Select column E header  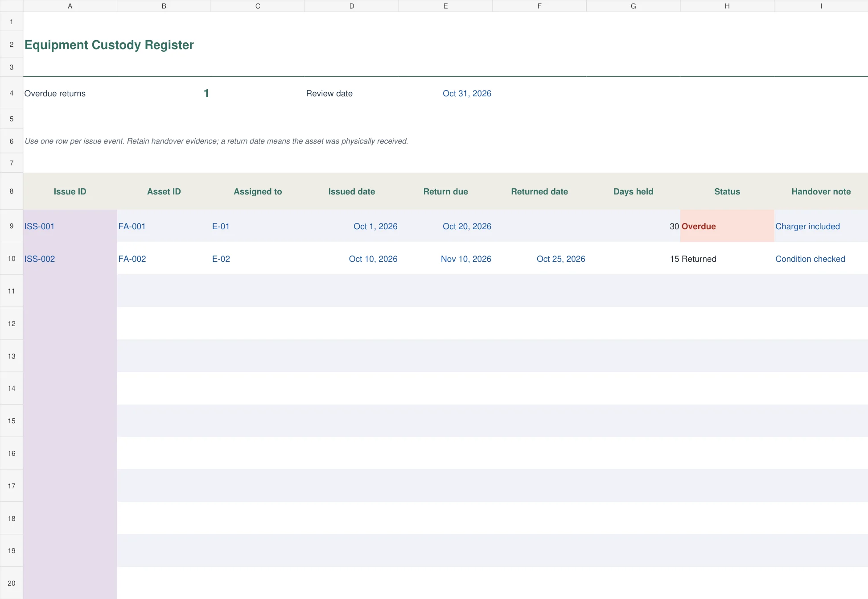pos(445,6)
